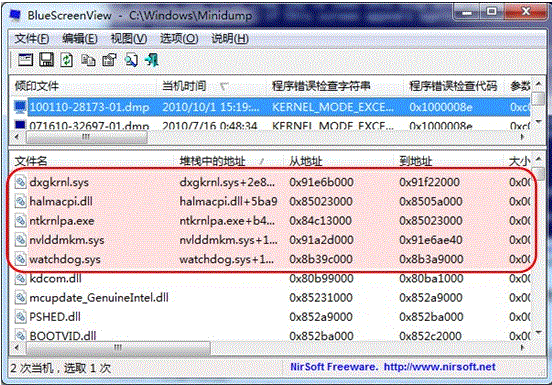Select the 071610-32697-01.dmp dump file row

point(271,126)
